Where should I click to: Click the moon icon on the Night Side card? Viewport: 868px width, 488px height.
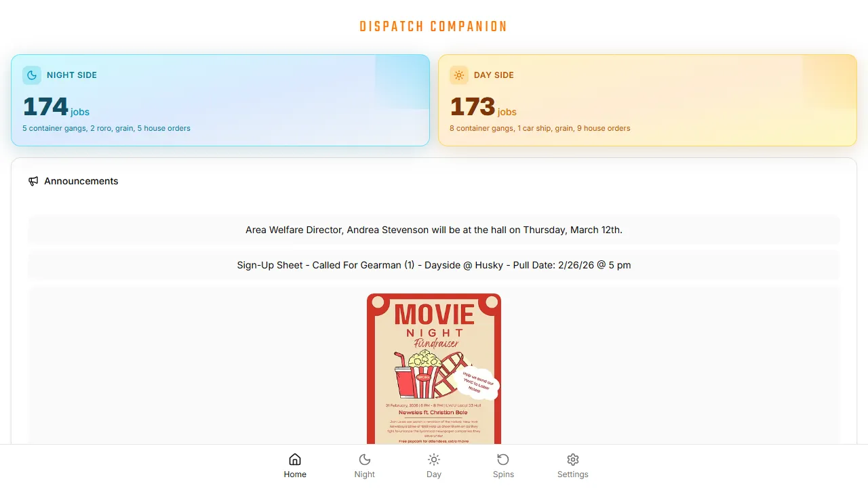[32, 75]
